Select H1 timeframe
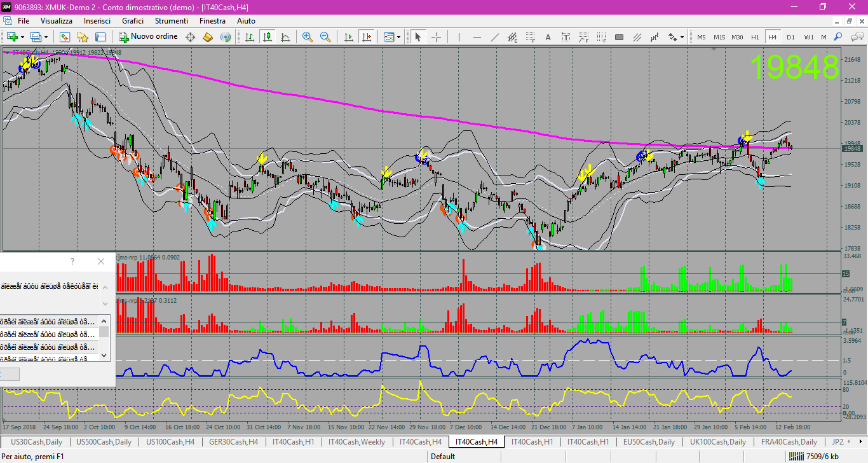This screenshot has height=463, width=868. click(x=755, y=37)
